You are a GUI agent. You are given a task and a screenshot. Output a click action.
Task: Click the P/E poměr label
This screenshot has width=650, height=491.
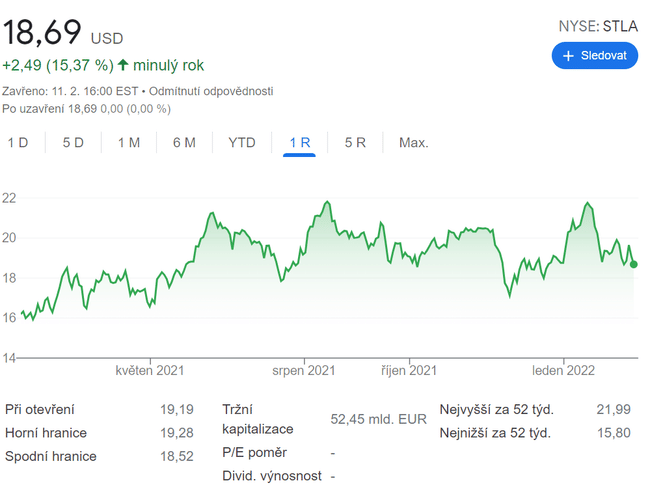[256, 453]
